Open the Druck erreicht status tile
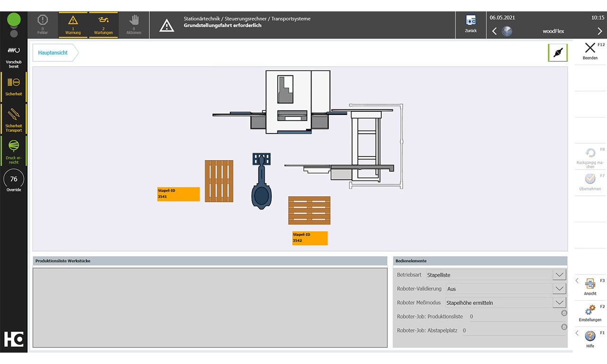Image resolution: width=607 pixels, height=364 pixels. coord(14,151)
